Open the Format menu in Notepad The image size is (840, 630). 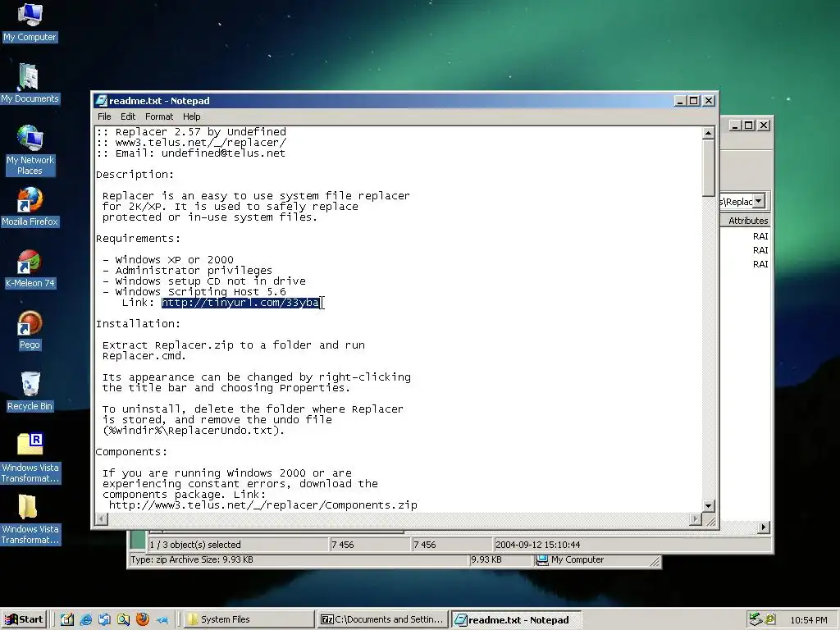pyautogui.click(x=159, y=116)
